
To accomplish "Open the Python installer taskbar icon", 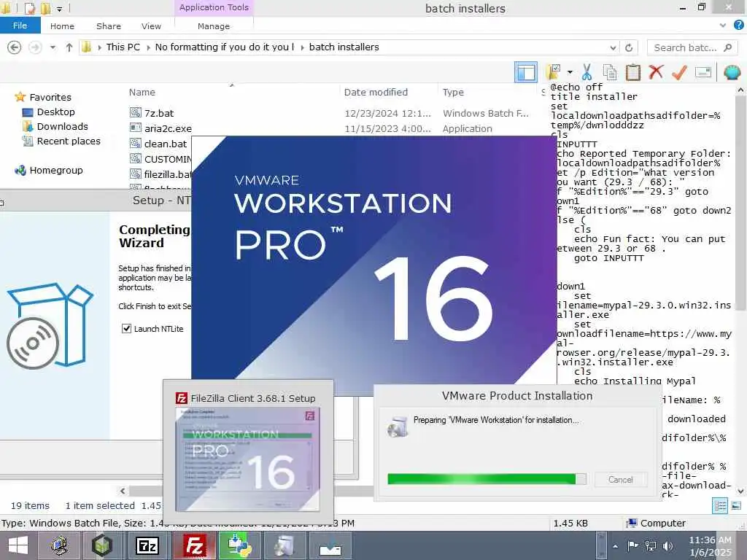I will (239, 545).
